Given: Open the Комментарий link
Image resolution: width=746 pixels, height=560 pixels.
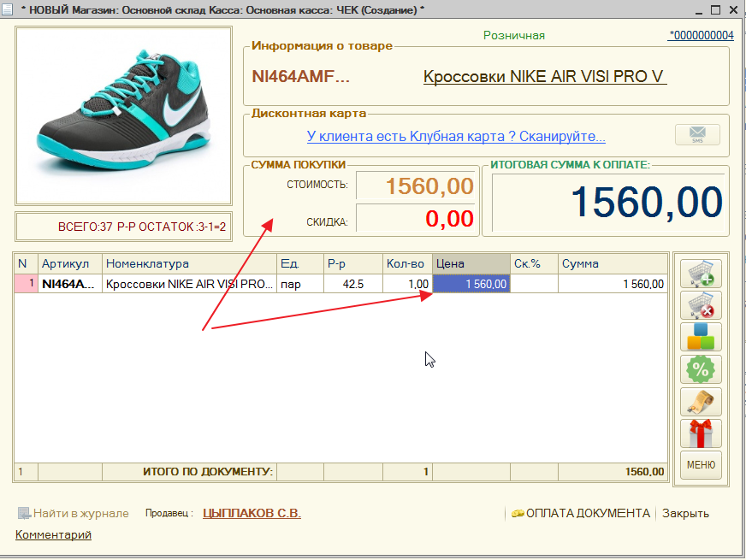Looking at the screenshot, I should tap(53, 535).
